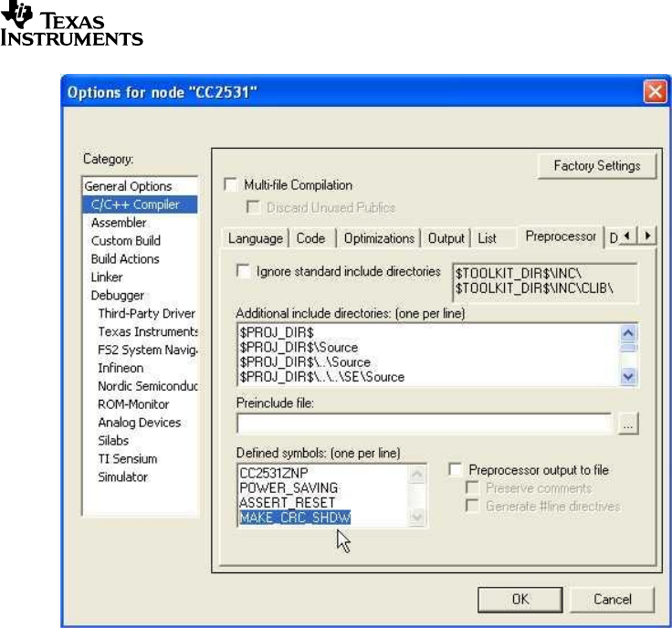The image size is (672, 628).
Task: Click highlighted MAKE_CRC_SHDW symbol
Action: [x=295, y=518]
